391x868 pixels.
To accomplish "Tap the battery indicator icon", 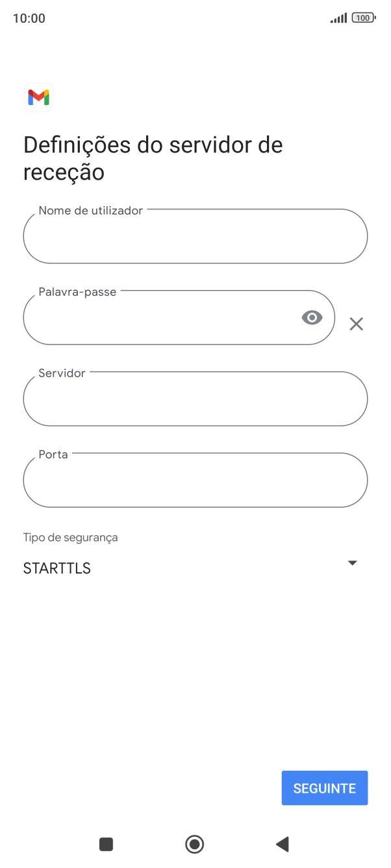I will coord(363,18).
